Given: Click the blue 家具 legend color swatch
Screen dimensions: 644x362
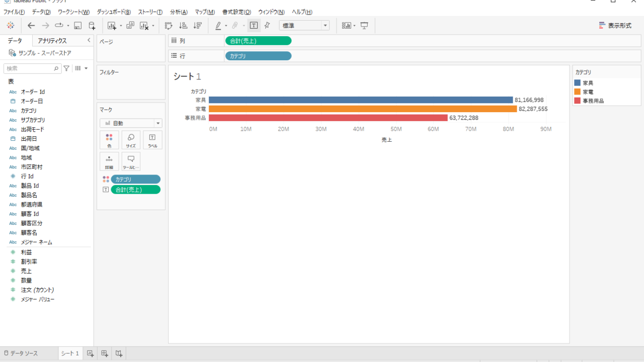Looking at the screenshot, I should [578, 82].
